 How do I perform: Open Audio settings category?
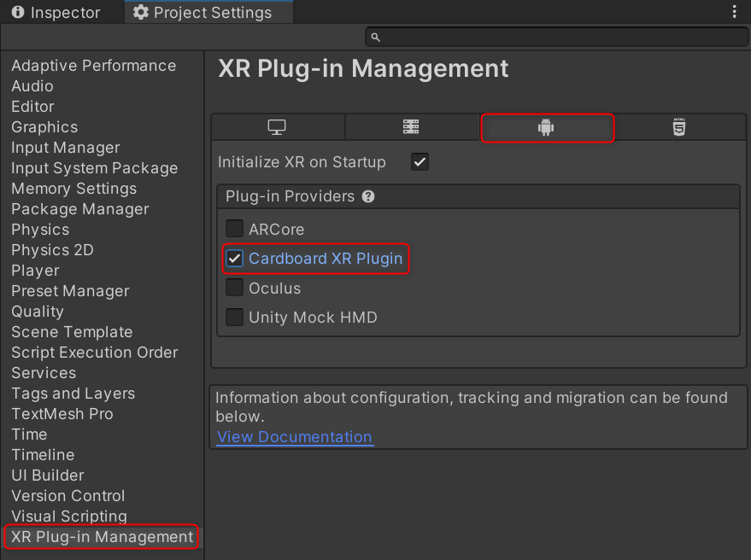tap(32, 86)
